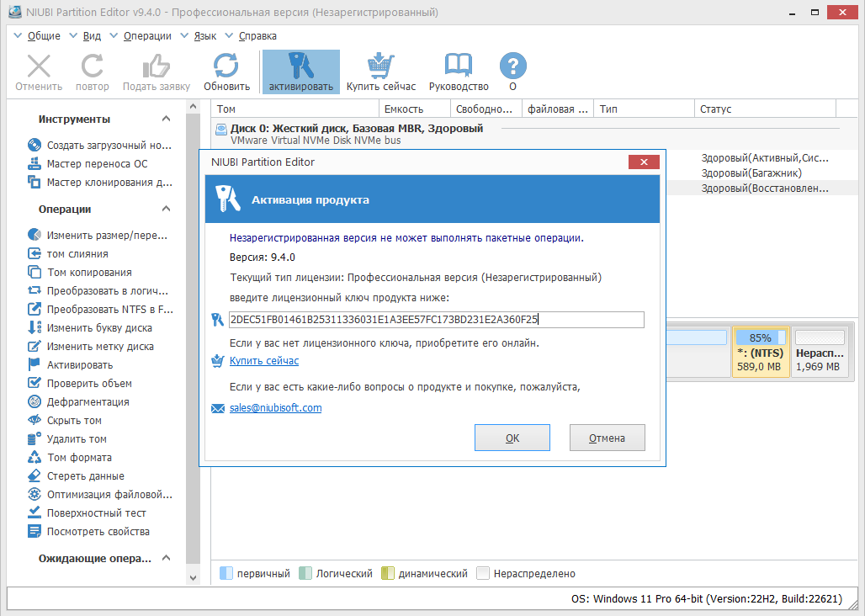This screenshot has width=865, height=616.
Task: Click the повтор (redo) toolbar icon
Action: point(92,66)
